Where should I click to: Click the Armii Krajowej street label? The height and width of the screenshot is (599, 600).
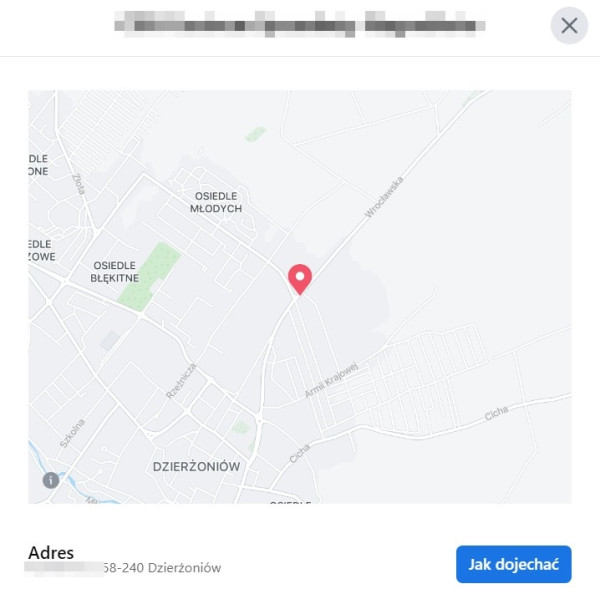coord(331,380)
